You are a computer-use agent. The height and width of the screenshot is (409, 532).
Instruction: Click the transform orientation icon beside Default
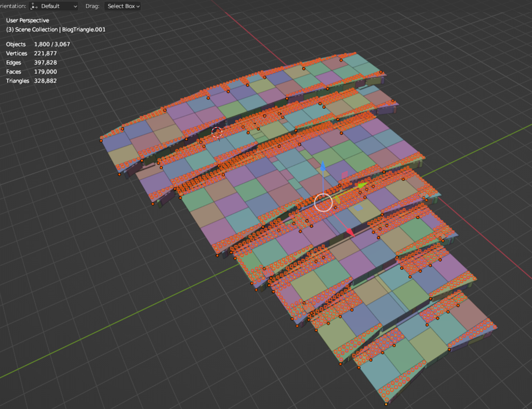[x=34, y=6]
